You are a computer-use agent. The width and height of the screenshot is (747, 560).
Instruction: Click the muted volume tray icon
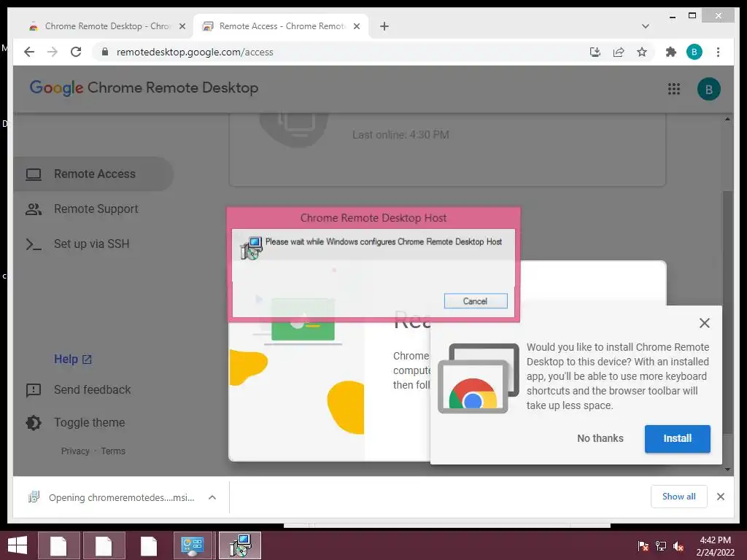point(678,546)
